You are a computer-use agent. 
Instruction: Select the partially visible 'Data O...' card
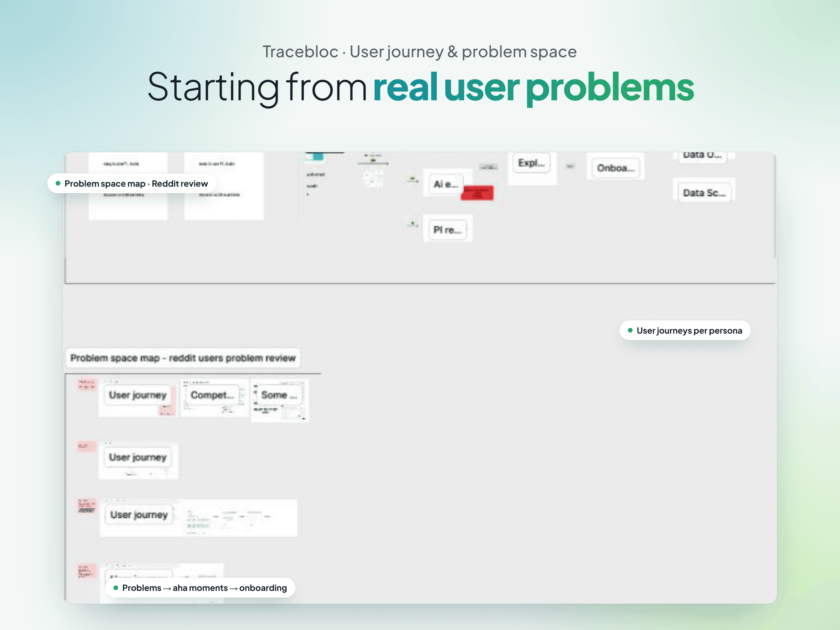[x=702, y=156]
